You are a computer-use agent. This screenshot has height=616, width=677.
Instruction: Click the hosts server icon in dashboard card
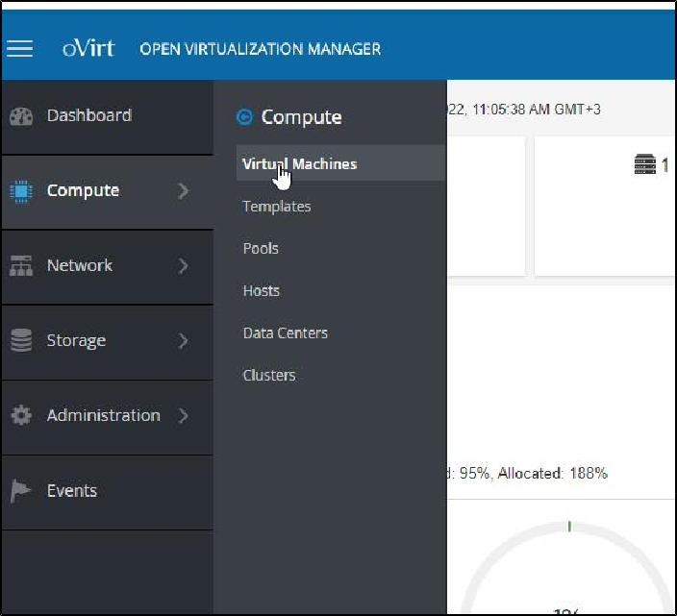[x=644, y=165]
